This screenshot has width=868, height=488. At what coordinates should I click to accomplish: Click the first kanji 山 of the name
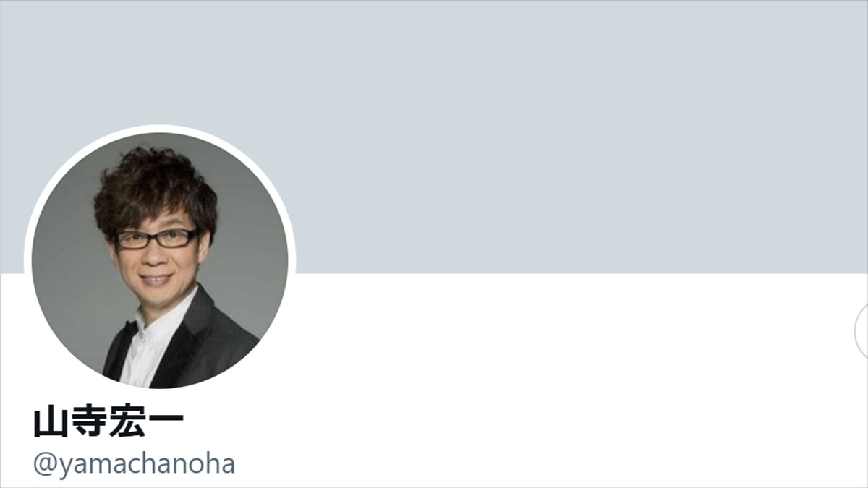tap(51, 423)
